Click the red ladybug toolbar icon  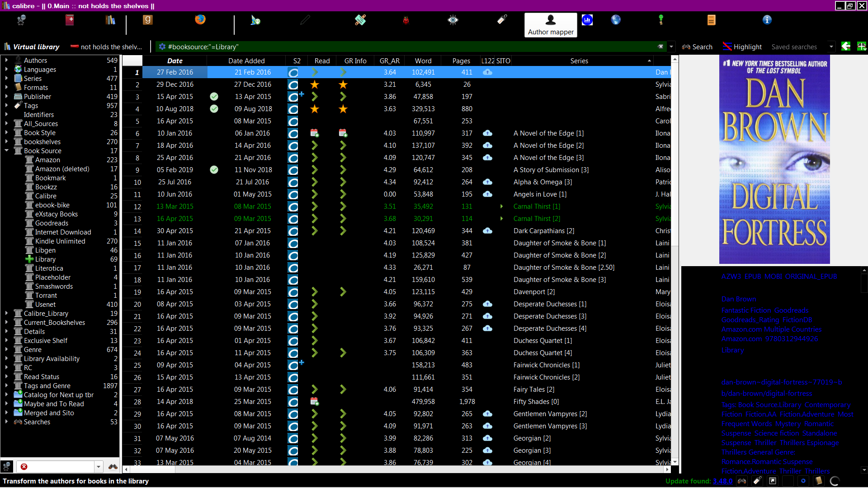coord(406,20)
